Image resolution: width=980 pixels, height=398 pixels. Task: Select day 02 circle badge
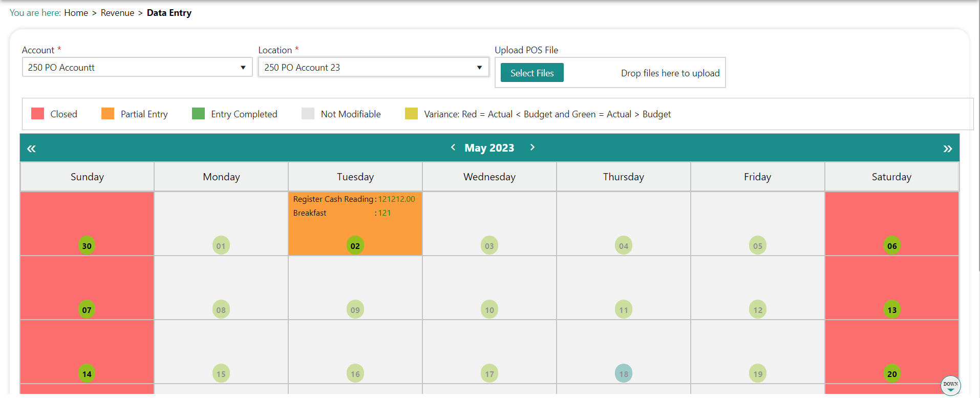coord(355,246)
